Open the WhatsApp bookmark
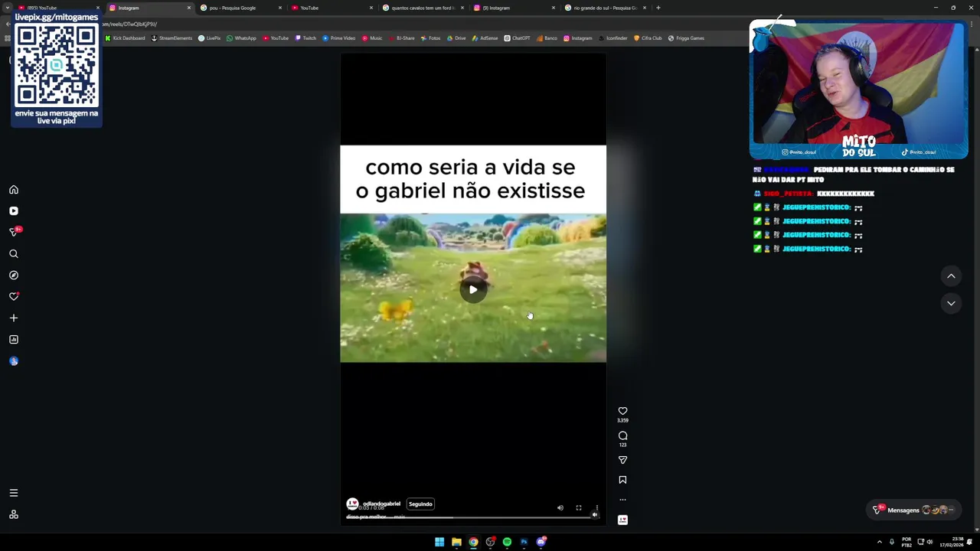This screenshot has width=980, height=551. (241, 38)
